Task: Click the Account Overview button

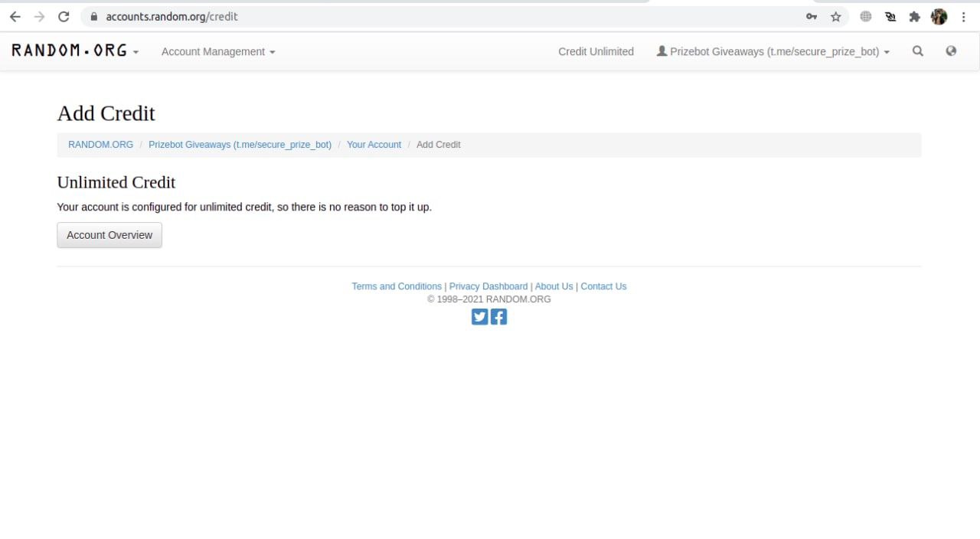Action: [x=109, y=235]
